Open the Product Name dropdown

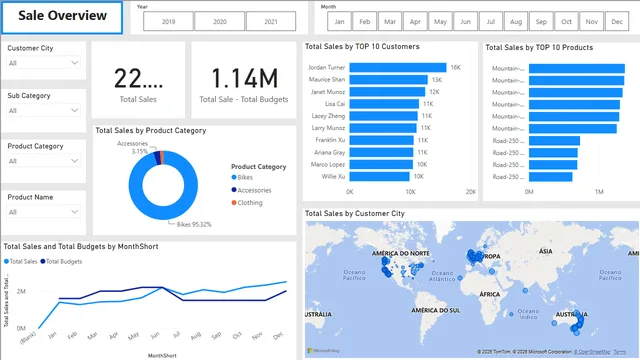pos(43,212)
